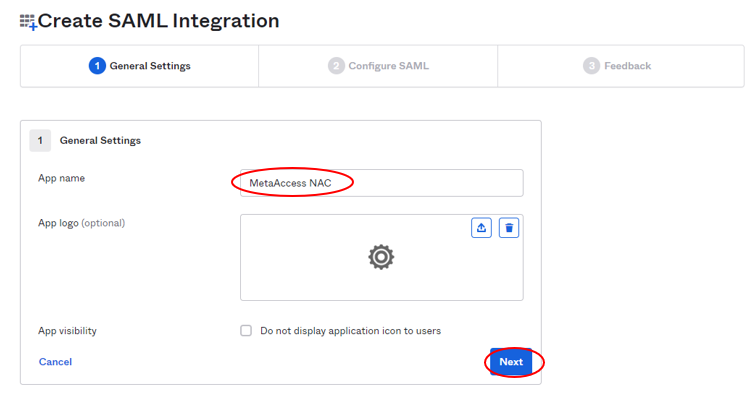Click the step 1 circle icon

point(97,65)
